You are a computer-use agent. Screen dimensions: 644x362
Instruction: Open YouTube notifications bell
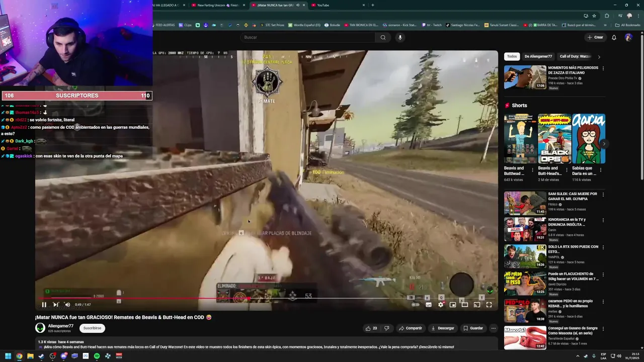click(614, 37)
